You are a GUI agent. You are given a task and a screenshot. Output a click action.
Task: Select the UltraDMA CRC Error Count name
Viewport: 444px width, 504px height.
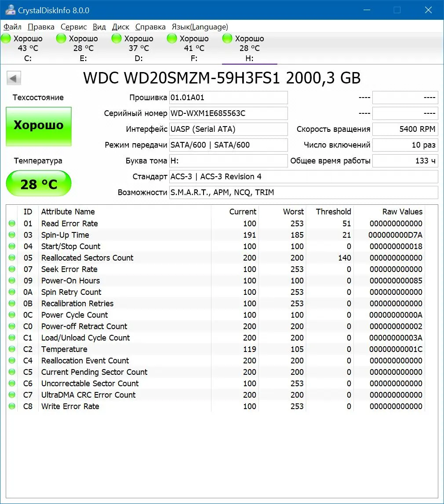click(88, 395)
